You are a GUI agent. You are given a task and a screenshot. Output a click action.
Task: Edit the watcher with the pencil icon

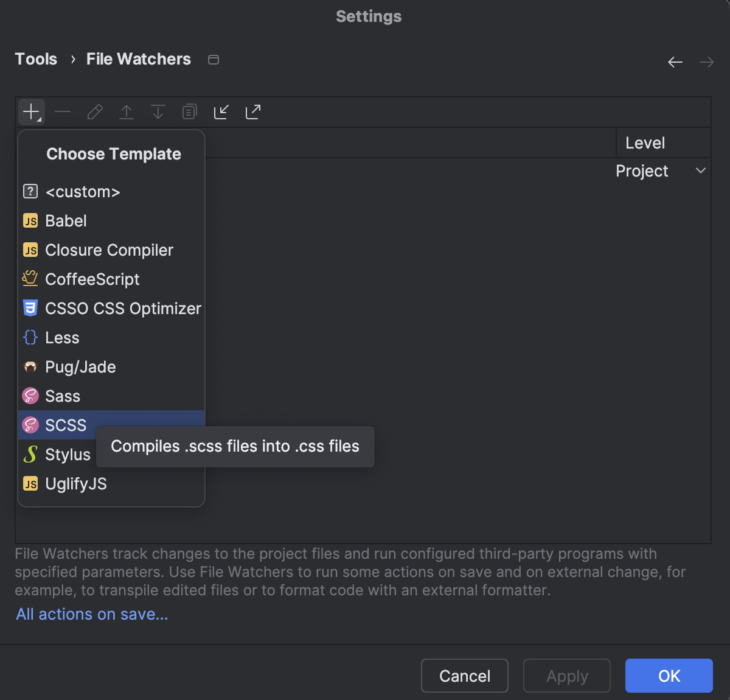94,111
